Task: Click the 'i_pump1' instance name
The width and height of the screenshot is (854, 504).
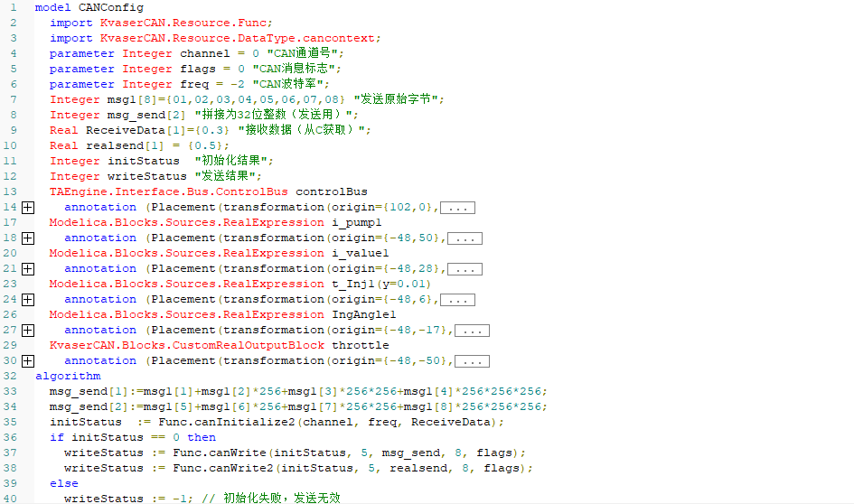Action: point(357,222)
